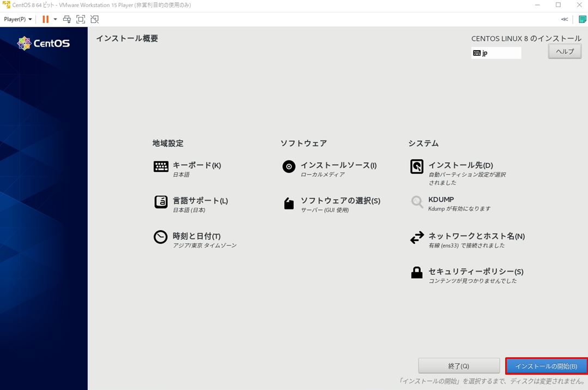
Task: Open インストールソース(I) label
Action: pyautogui.click(x=338, y=165)
